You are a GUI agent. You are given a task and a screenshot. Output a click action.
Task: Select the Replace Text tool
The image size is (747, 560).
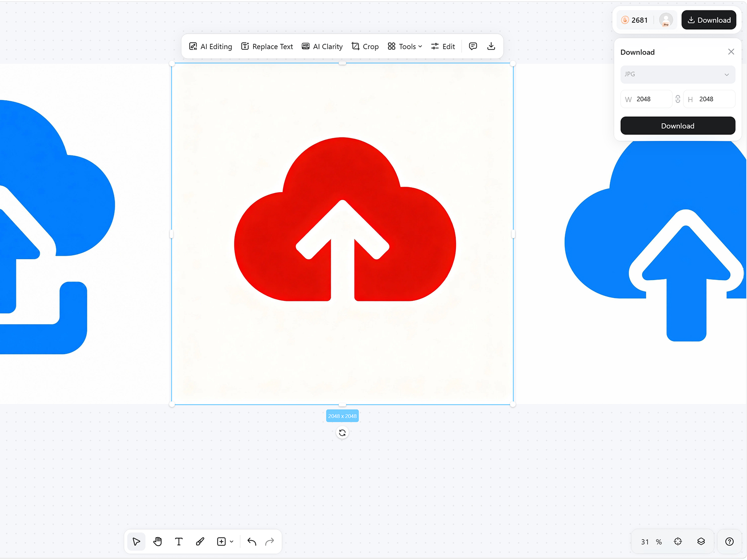[x=267, y=47]
